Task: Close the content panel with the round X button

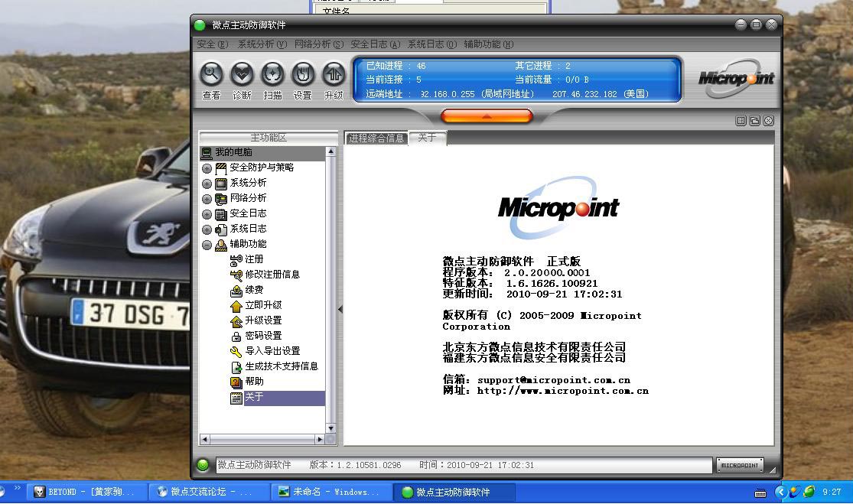Action: click(768, 121)
